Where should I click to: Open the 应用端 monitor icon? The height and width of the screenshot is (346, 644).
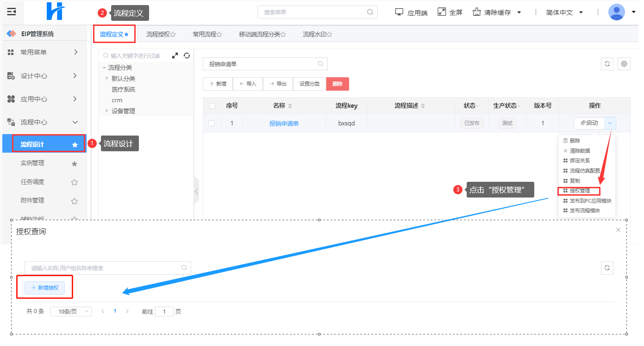tap(399, 12)
